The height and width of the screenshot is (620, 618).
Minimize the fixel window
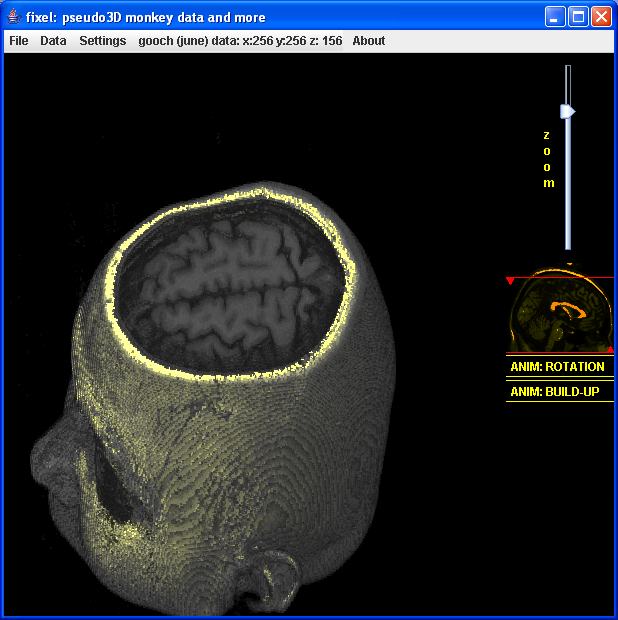point(556,17)
